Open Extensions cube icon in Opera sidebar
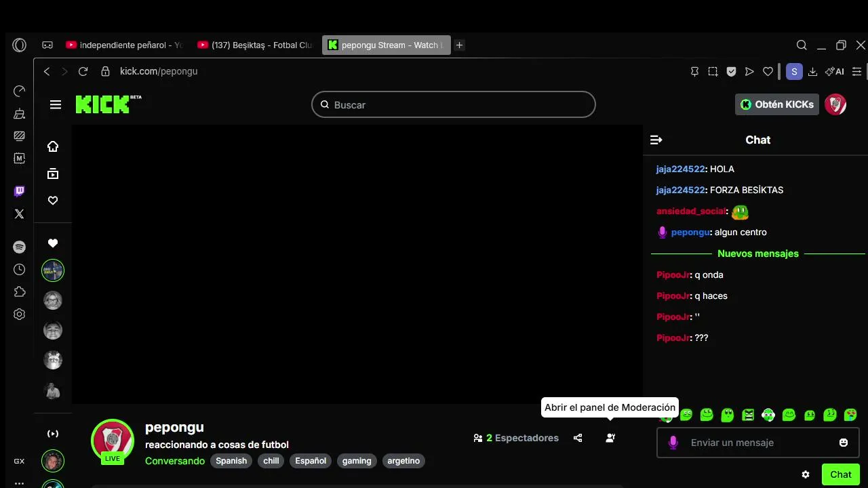The image size is (868, 488). tap(19, 291)
